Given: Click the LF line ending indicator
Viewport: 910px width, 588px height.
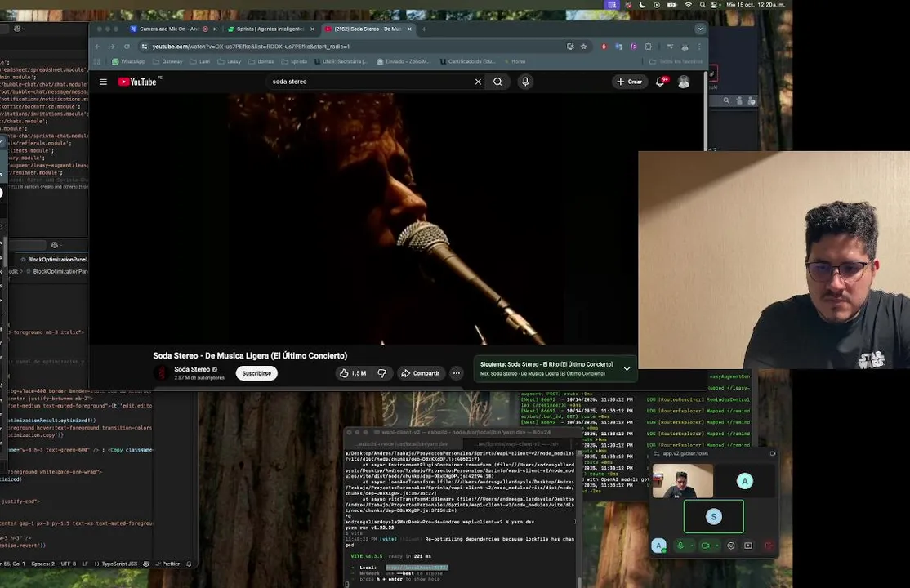Looking at the screenshot, I should point(85,563).
